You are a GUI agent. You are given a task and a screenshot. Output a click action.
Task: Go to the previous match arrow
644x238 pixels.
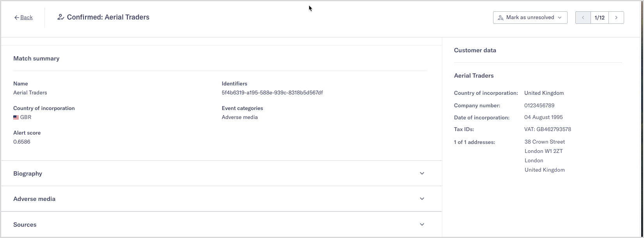point(583,18)
